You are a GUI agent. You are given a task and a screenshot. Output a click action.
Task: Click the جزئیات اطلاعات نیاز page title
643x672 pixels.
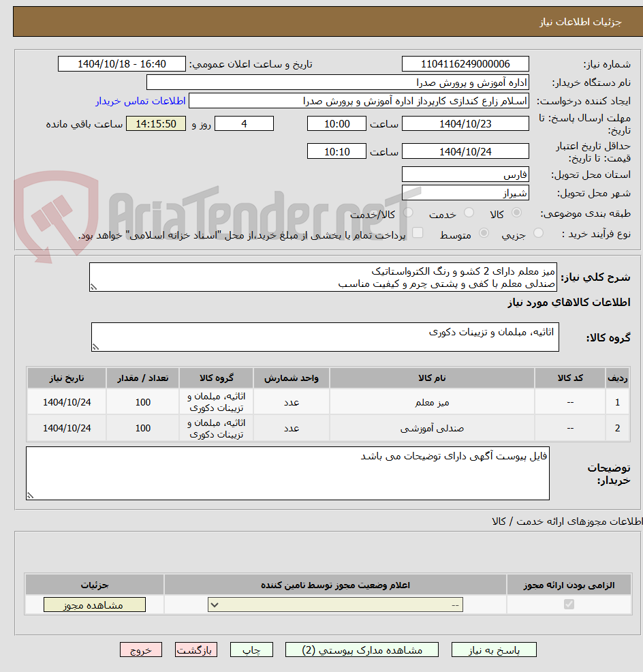[x=580, y=22]
